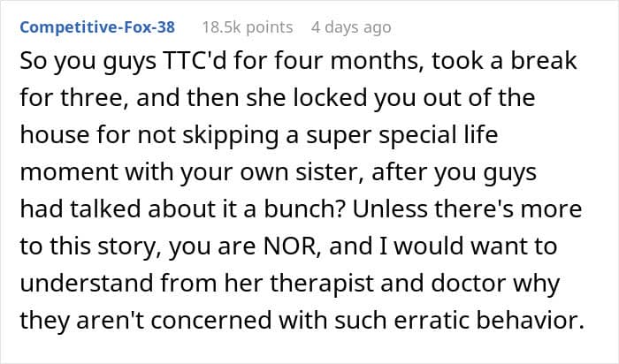Screen dimensions: 619x364
Task: Click the 18.5k points score
Action: (248, 27)
